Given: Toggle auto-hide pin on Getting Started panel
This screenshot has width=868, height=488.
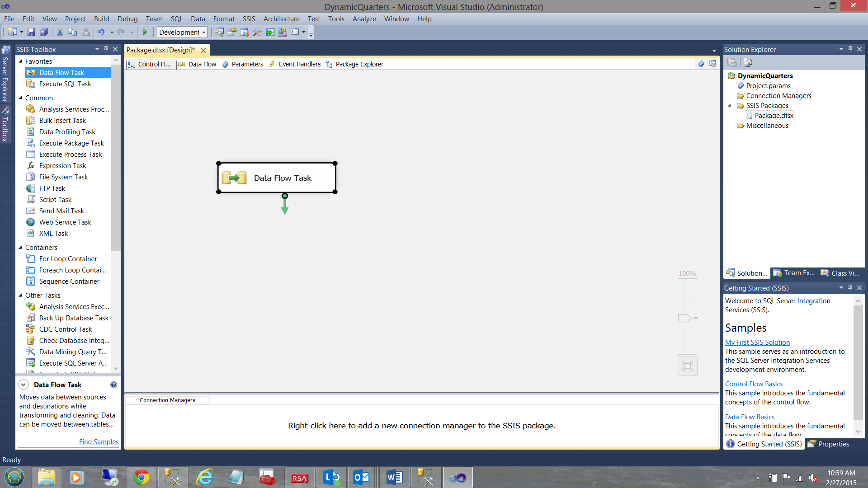Looking at the screenshot, I should 850,288.
